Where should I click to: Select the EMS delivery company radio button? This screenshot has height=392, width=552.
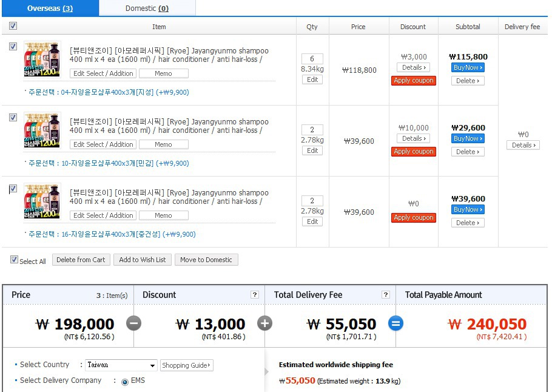click(124, 382)
